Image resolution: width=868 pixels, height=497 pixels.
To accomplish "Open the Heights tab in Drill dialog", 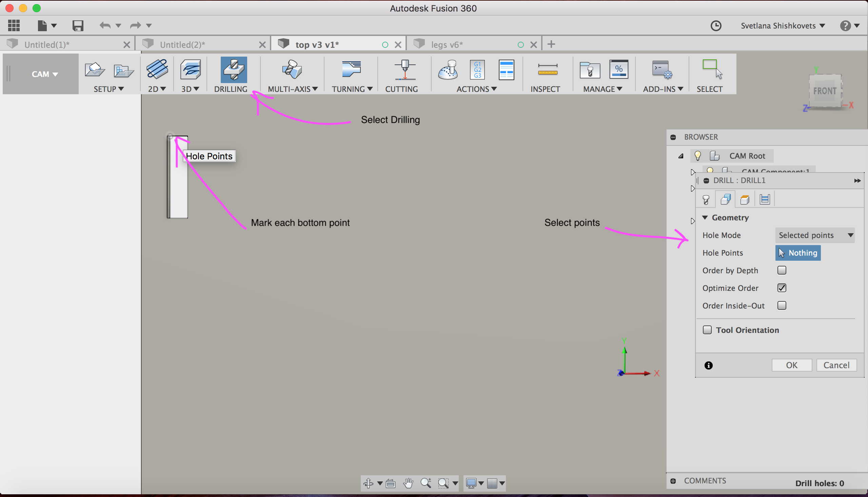I will [745, 199].
